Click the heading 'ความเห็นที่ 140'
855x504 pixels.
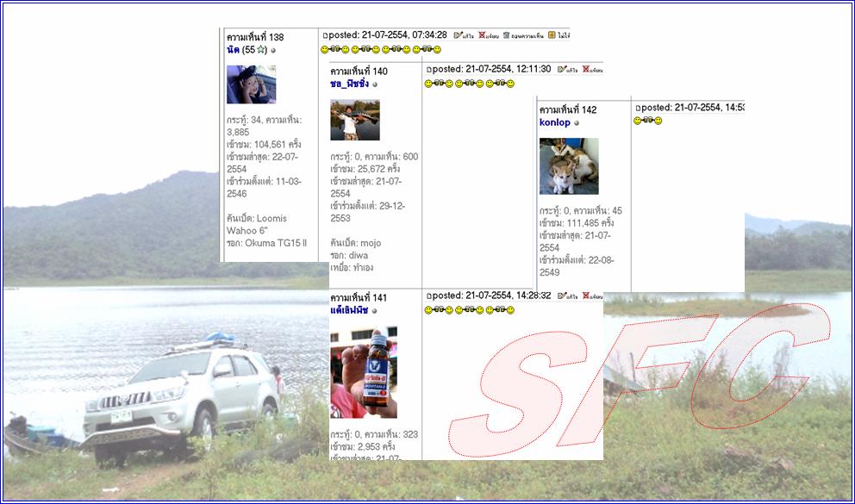(359, 72)
